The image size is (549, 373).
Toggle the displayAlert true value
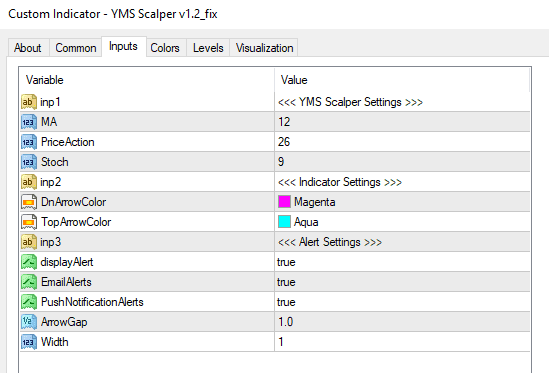tap(402, 262)
